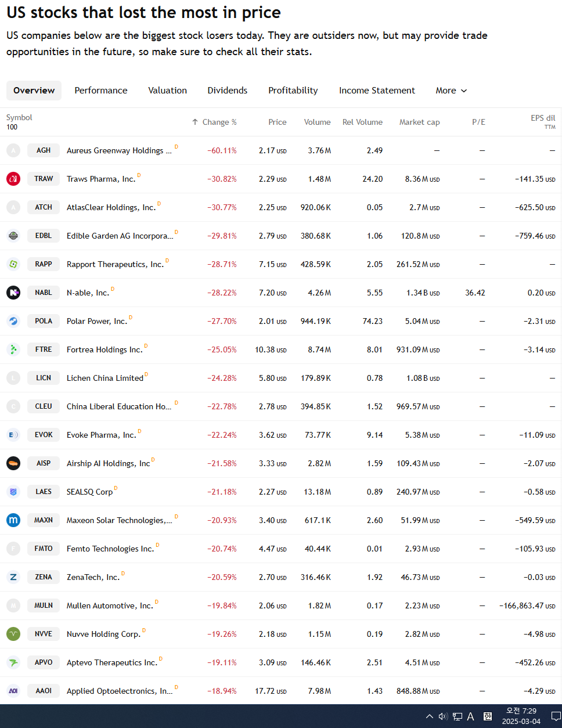Sort by the P/E column header
Image resolution: width=562 pixels, height=728 pixels.
[x=478, y=122]
